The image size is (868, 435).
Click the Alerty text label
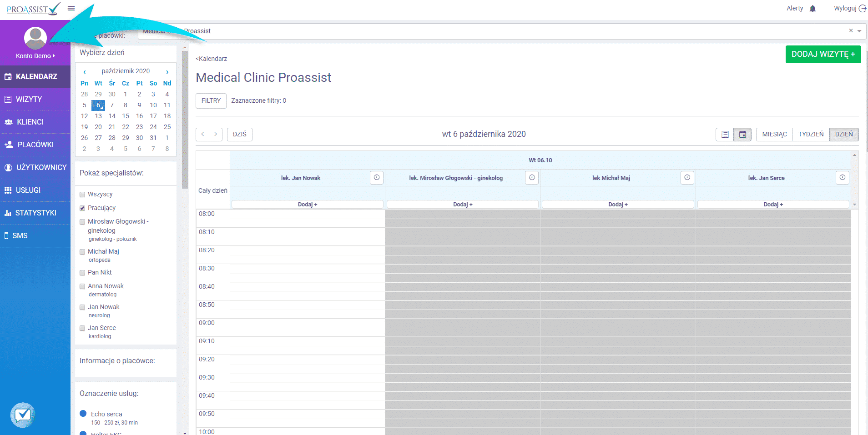(x=795, y=8)
